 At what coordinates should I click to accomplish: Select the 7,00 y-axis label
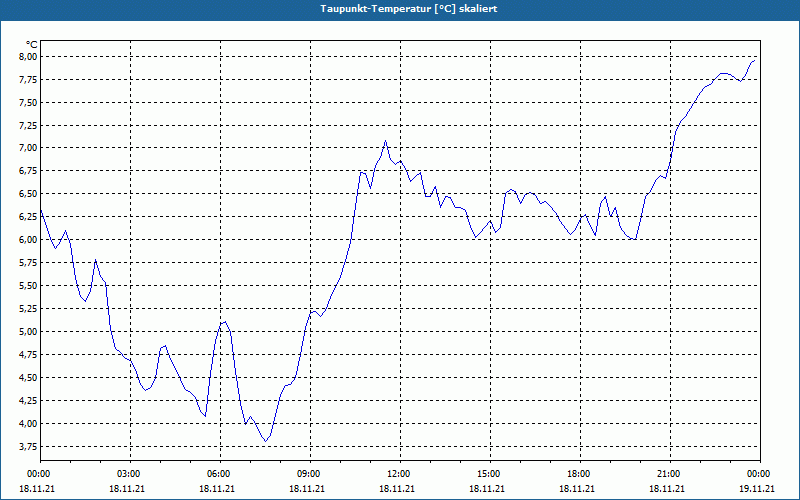(x=29, y=148)
